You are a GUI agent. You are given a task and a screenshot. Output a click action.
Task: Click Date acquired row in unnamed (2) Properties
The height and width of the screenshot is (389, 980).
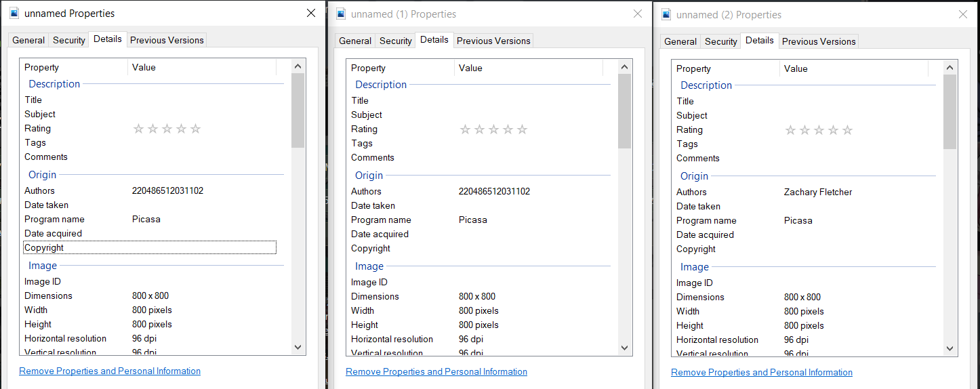(802, 234)
